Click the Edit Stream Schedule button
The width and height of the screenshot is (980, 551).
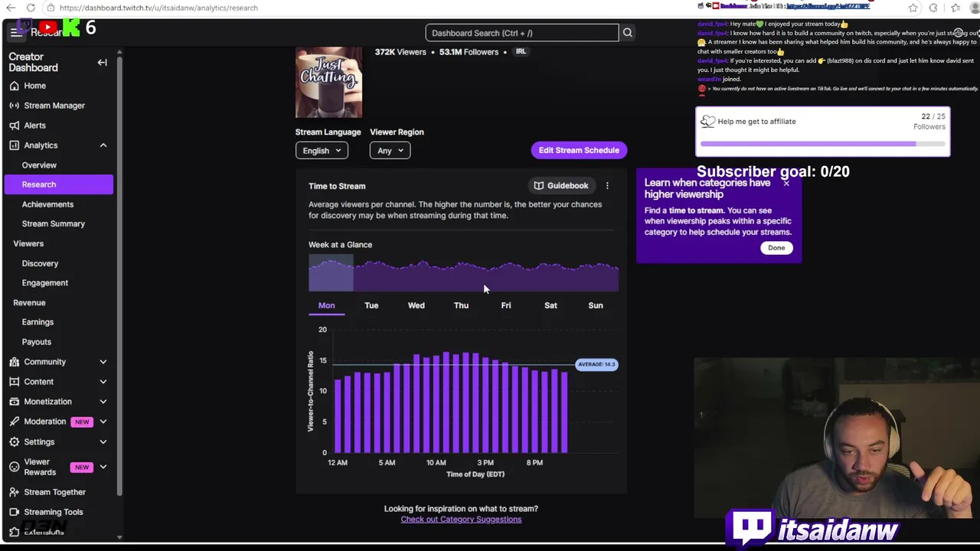coord(579,150)
